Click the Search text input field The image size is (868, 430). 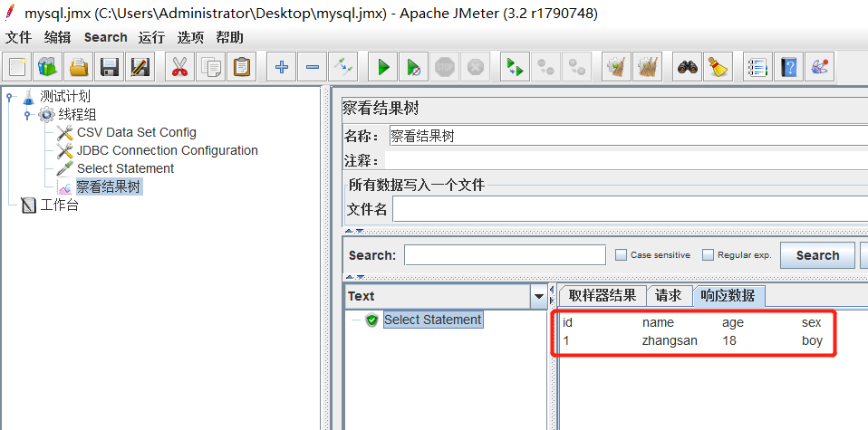(x=505, y=255)
